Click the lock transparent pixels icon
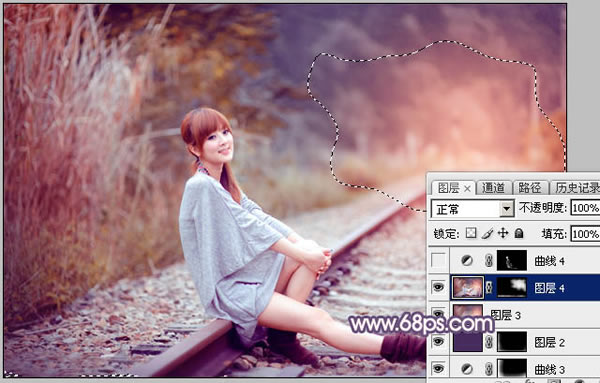This screenshot has width=600, height=383. [x=471, y=233]
